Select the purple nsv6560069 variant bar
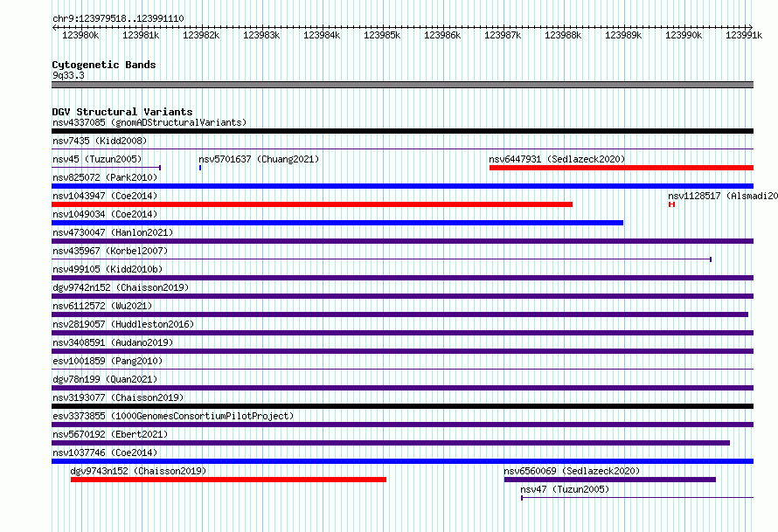Screen dimensions: 778x532 [610, 480]
